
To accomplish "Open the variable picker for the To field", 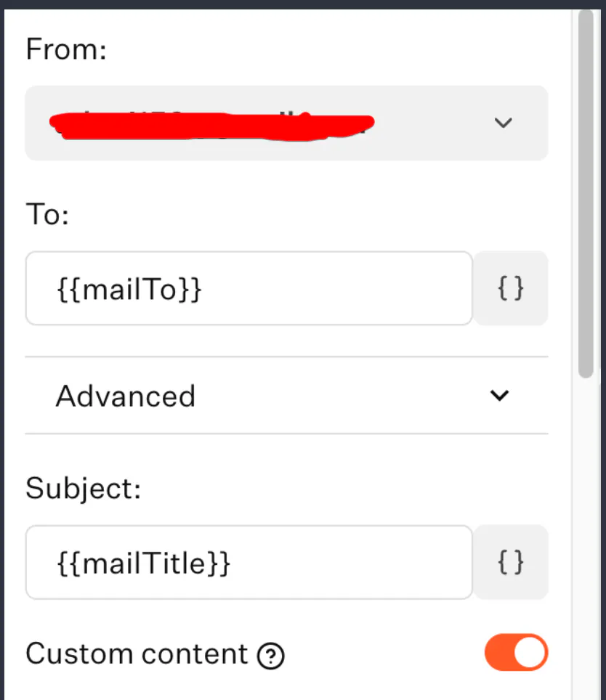I will click(x=510, y=288).
